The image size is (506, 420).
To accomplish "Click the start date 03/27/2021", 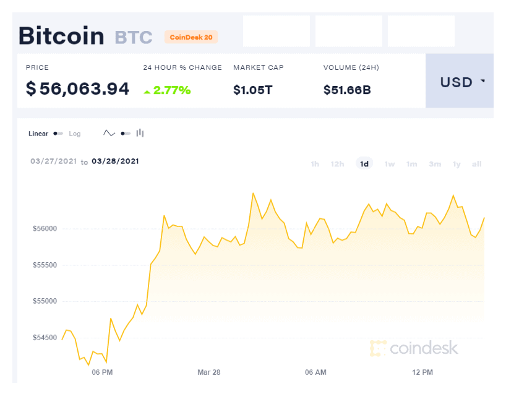I will [x=54, y=161].
